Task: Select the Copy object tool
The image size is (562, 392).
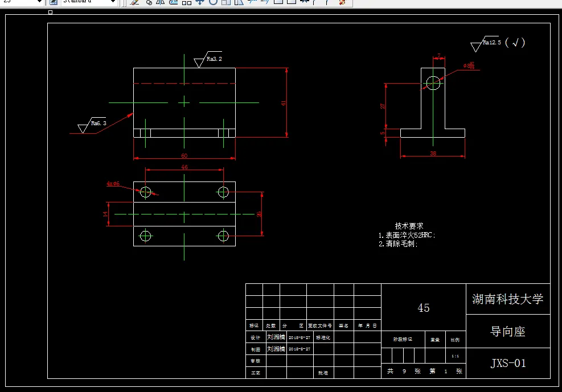Action: [149, 2]
